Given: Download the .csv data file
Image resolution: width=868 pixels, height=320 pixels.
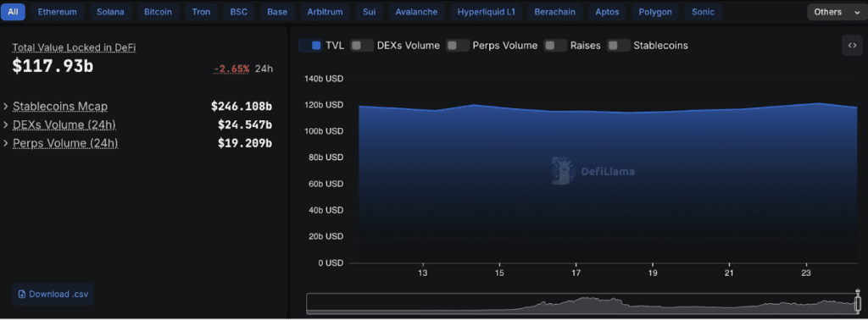Looking at the screenshot, I should coord(53,294).
